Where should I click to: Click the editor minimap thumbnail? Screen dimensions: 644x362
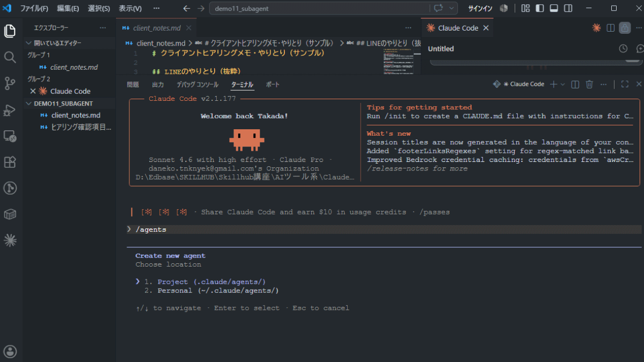point(398,62)
